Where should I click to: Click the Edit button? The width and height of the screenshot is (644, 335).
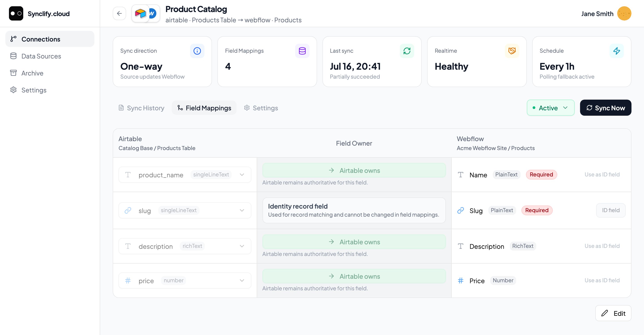tap(613, 313)
